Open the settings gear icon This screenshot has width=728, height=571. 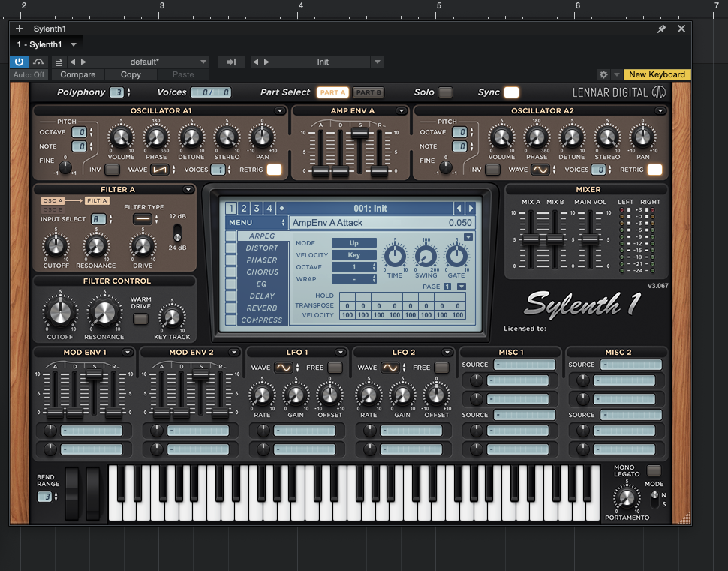click(603, 74)
